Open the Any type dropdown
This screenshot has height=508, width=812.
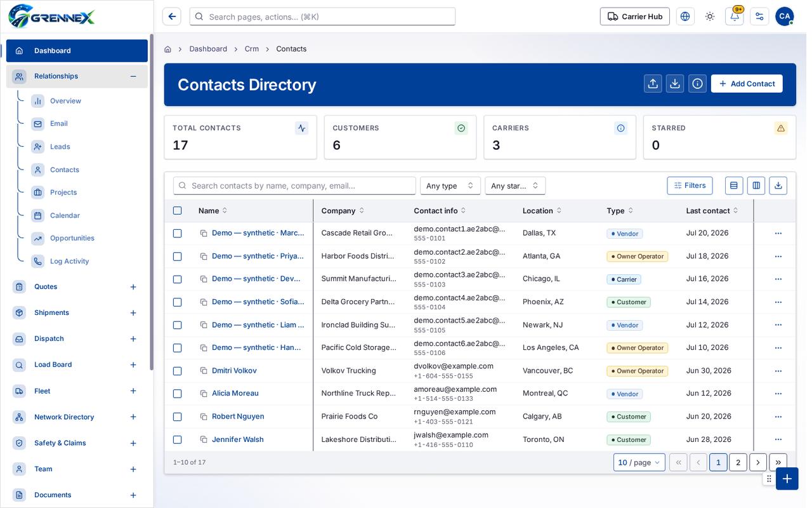coord(450,185)
